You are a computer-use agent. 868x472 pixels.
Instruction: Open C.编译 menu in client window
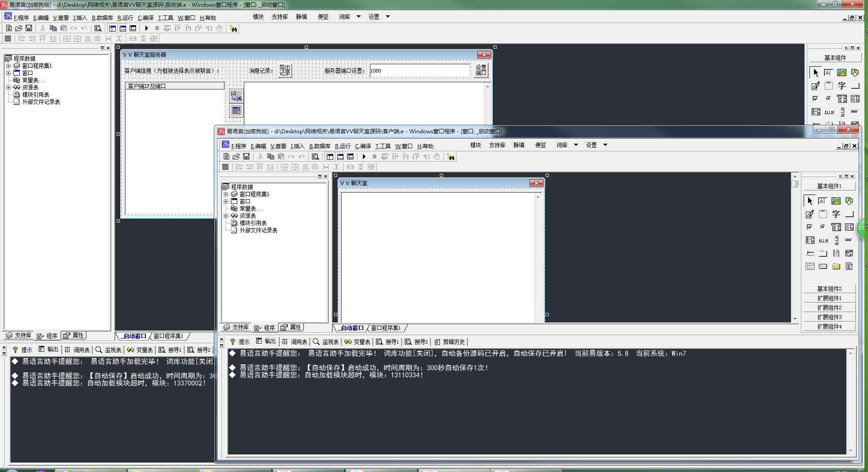[363, 146]
